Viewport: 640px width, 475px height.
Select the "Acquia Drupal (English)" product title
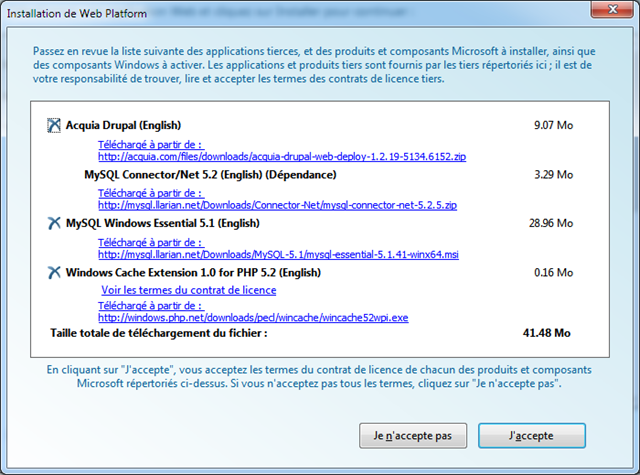pos(123,125)
